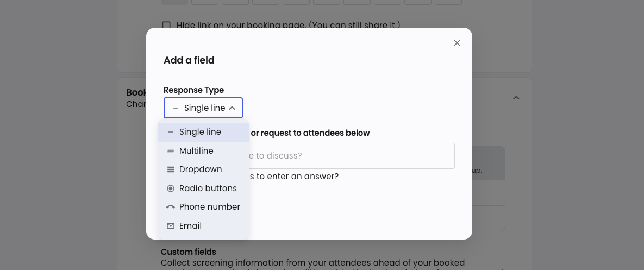
Task: Click the dash icon inside Response Type box
Action: (x=175, y=108)
